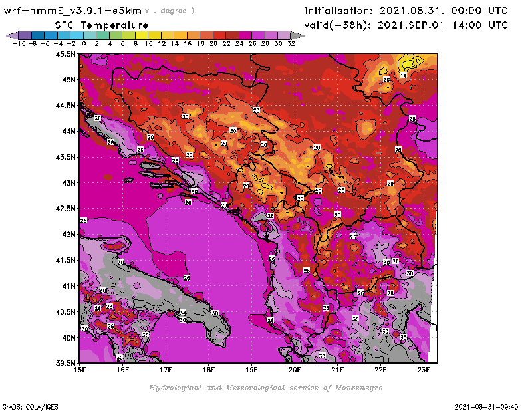Viewport: 532px width, 411px height.
Task: Click the legend color segment between 26 and 28
Action: [x=258, y=36]
